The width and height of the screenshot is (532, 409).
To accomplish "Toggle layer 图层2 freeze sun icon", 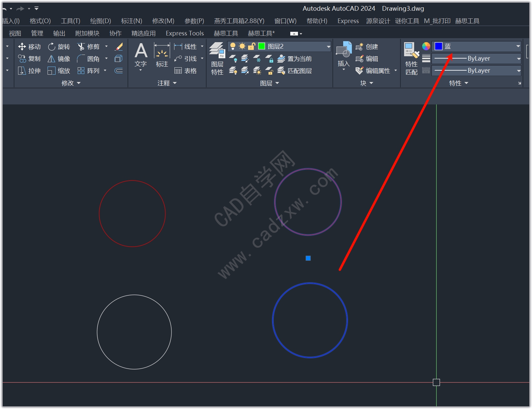I will [242, 46].
